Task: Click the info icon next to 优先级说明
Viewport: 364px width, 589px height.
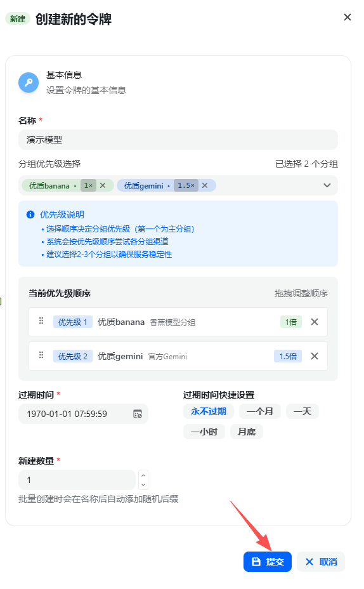Action: tap(30, 215)
